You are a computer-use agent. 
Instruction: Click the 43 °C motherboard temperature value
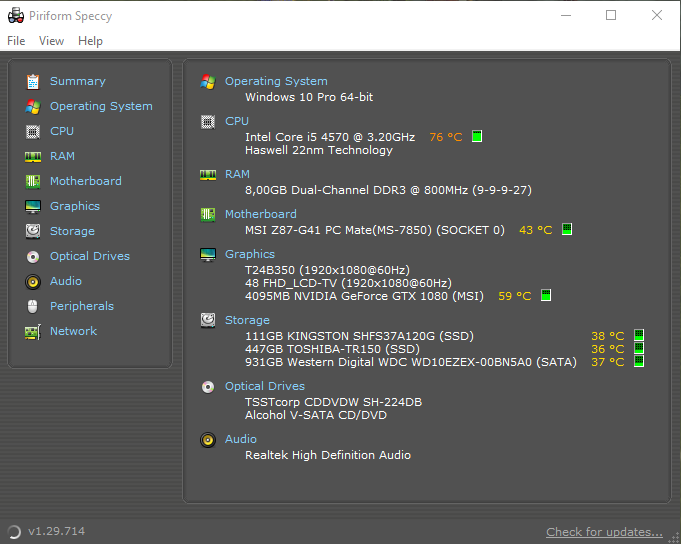536,230
